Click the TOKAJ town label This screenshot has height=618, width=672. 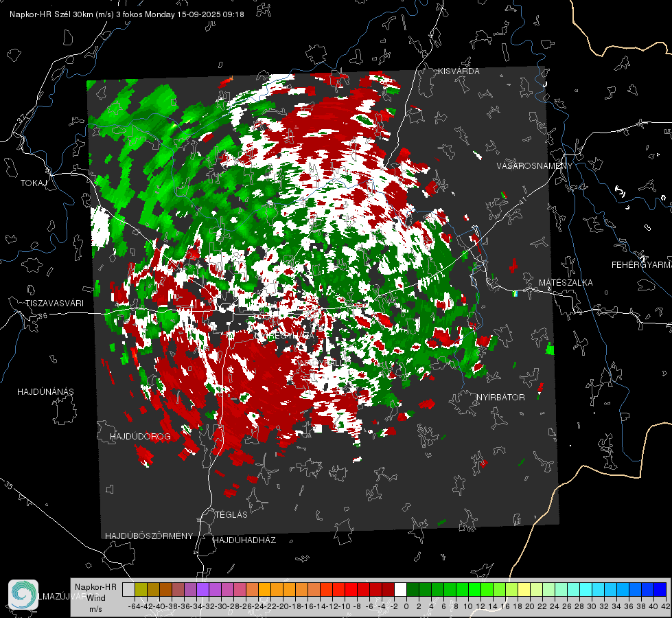[34, 183]
